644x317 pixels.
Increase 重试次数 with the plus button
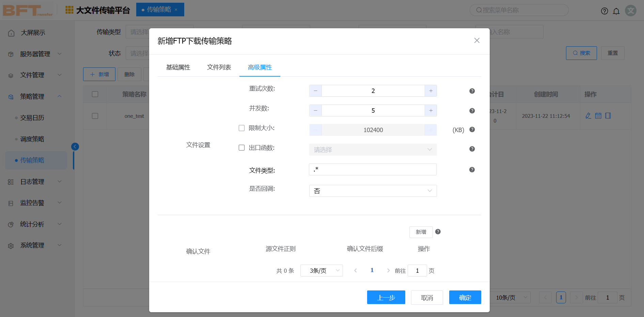tap(431, 91)
